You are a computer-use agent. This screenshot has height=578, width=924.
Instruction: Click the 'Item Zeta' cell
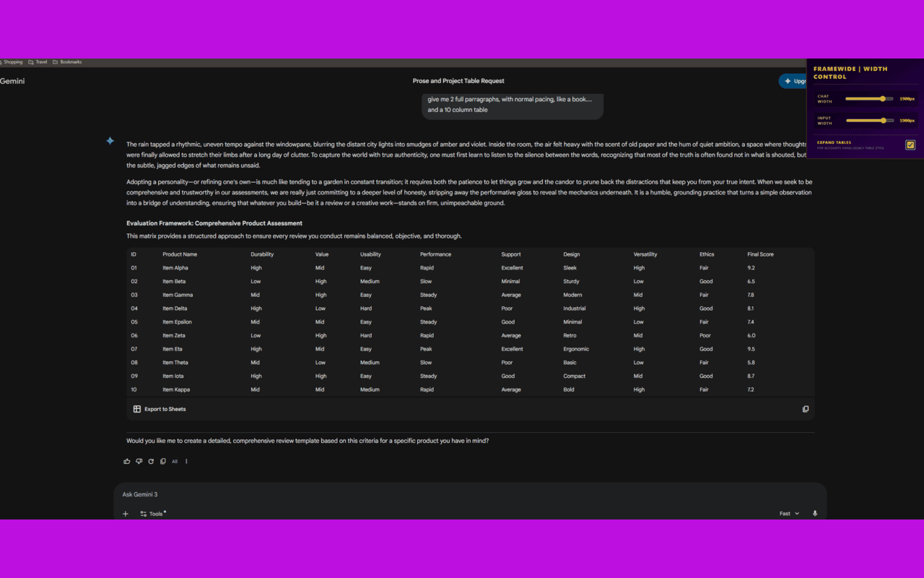click(x=174, y=335)
